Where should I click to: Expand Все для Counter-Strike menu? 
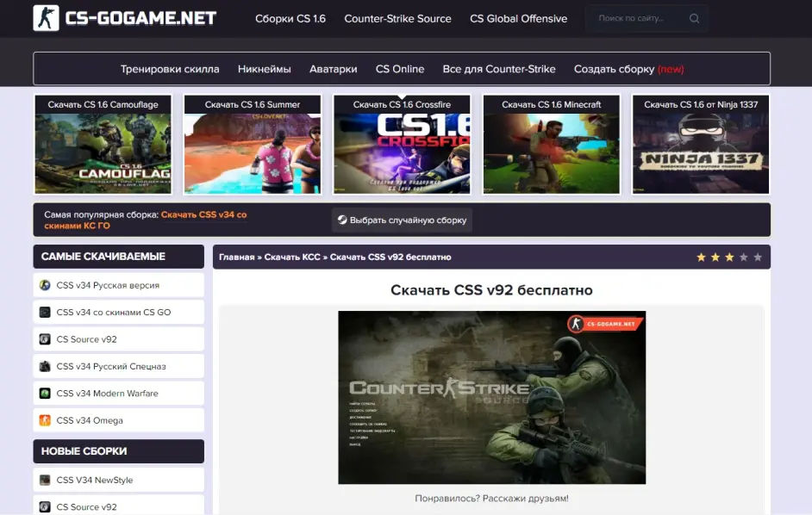499,69
